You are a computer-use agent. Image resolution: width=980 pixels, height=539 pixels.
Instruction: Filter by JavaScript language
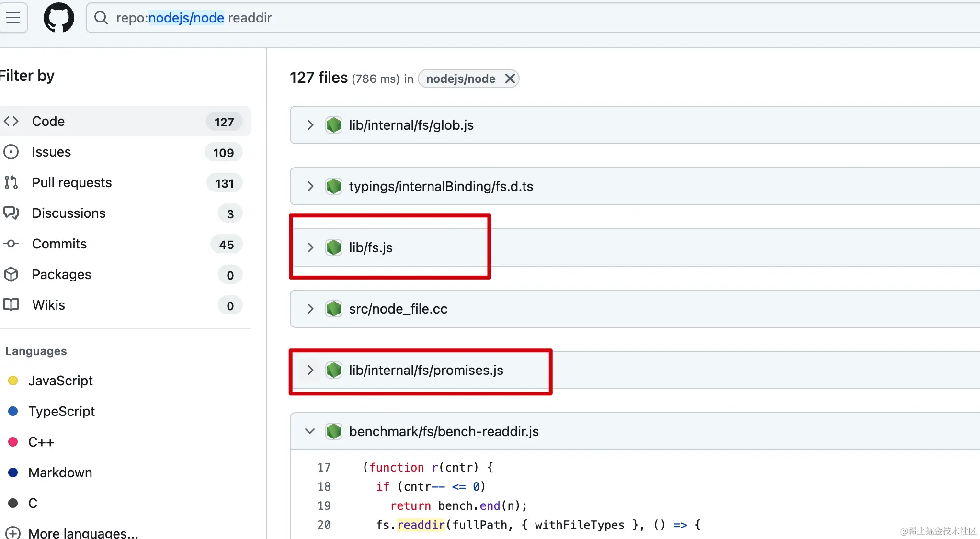click(x=60, y=381)
